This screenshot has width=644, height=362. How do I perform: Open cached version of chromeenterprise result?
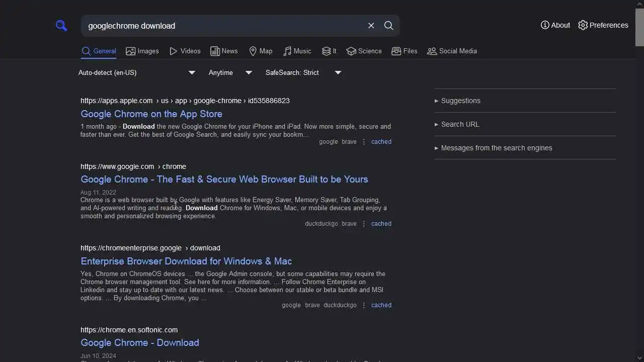[x=381, y=305]
